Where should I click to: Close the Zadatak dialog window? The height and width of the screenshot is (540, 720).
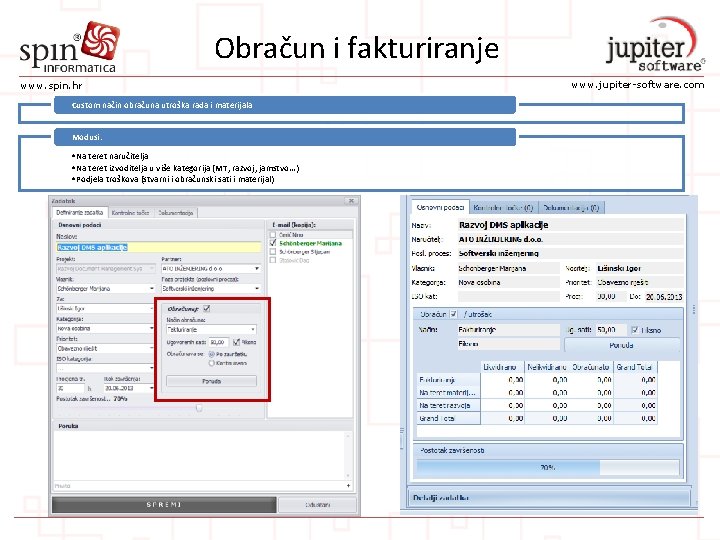[x=351, y=201]
